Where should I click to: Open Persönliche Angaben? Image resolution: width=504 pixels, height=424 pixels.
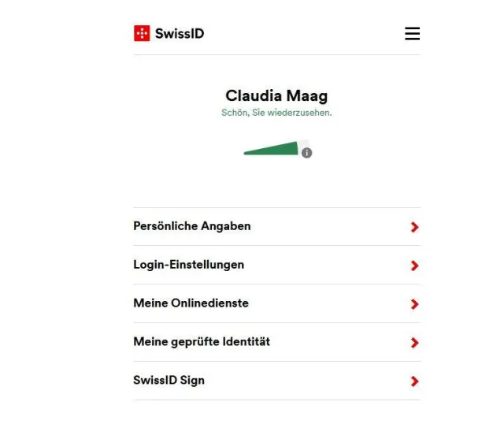[192, 226]
